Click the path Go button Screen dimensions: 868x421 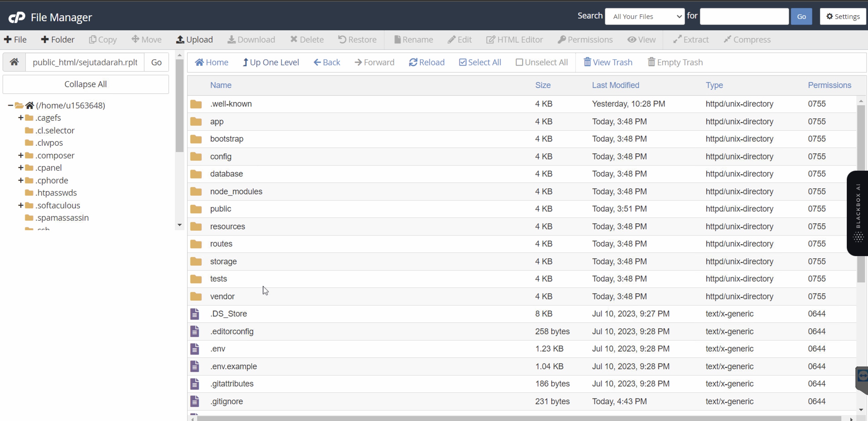[156, 62]
